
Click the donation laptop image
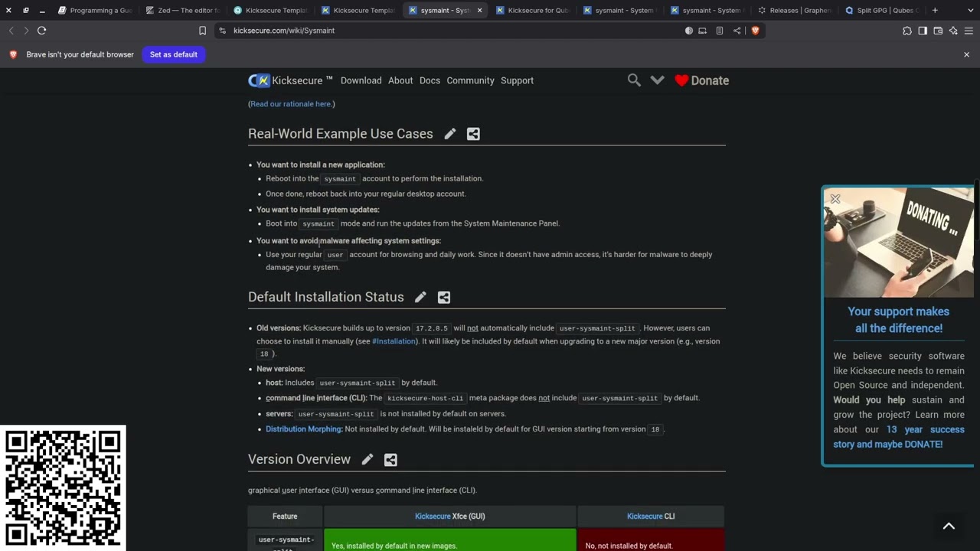899,243
